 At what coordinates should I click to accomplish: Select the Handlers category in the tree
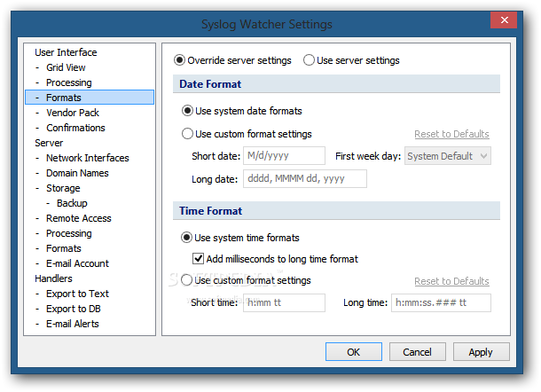point(53,278)
